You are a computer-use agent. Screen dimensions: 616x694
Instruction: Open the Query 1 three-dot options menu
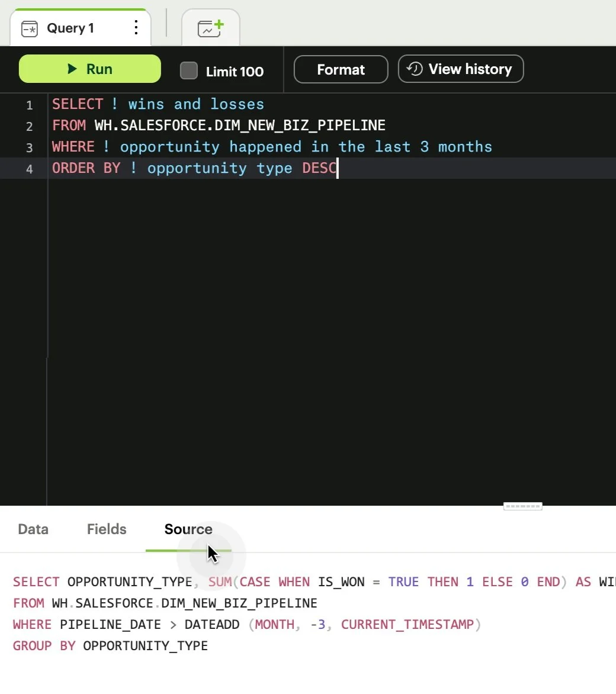coord(136,28)
